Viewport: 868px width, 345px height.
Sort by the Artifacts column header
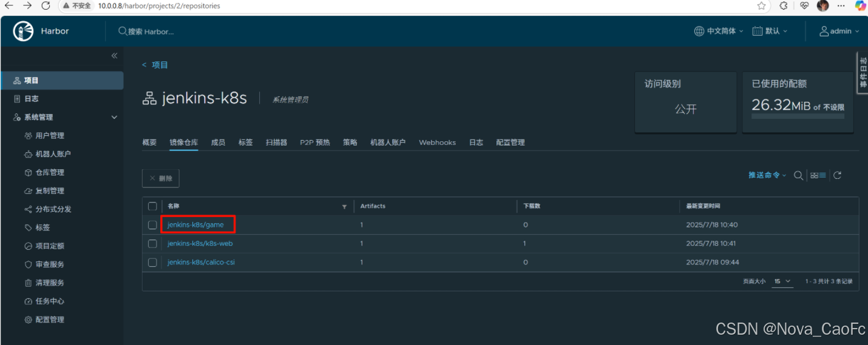pos(373,206)
